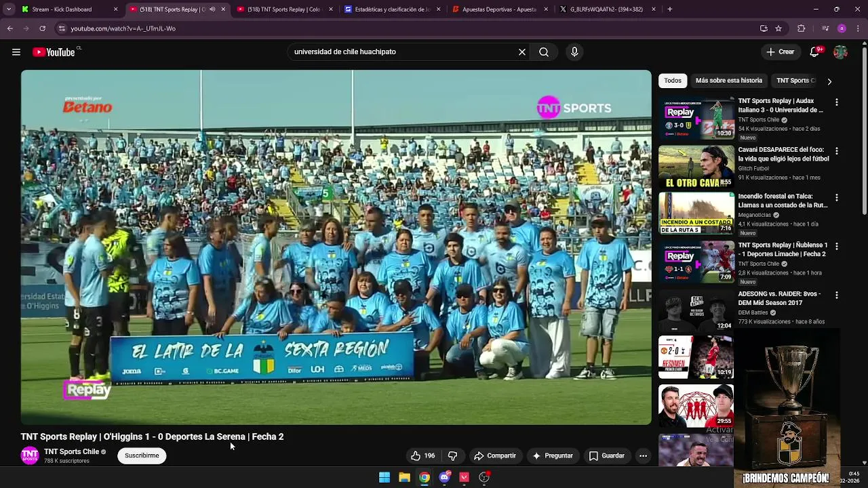
Task: Open options for Incendio forestal video
Action: 836,198
